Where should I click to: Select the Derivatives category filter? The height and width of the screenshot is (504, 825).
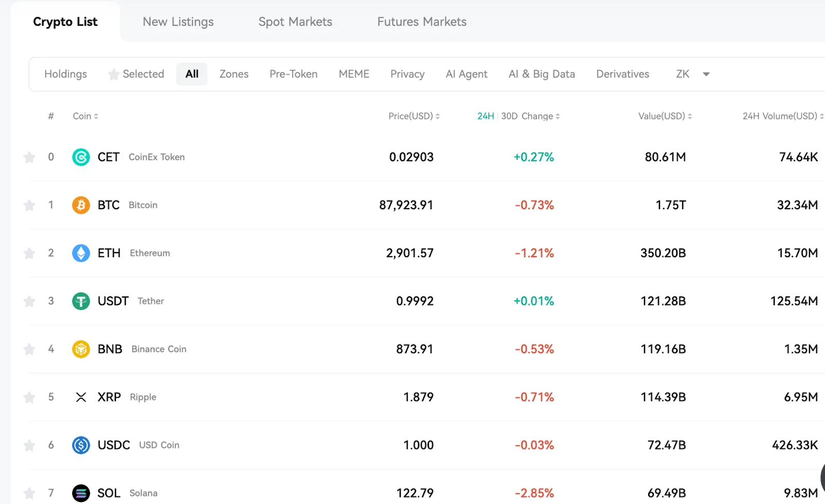pos(623,74)
